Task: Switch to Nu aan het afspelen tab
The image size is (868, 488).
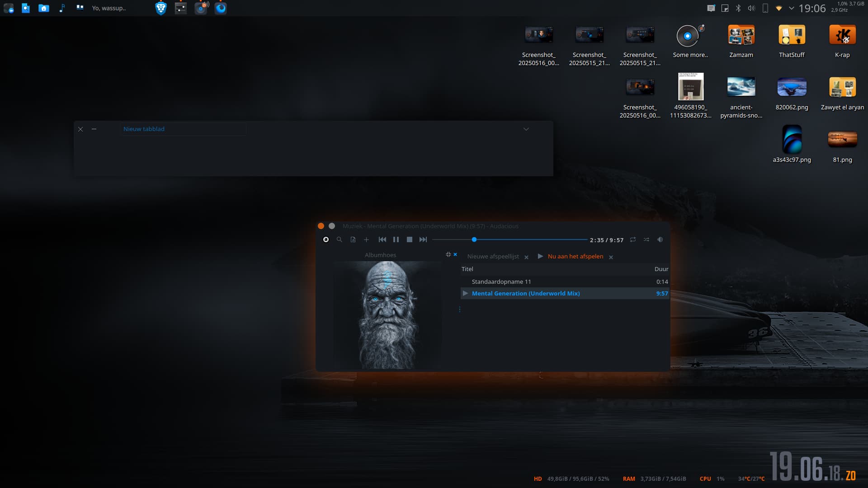Action: (576, 256)
